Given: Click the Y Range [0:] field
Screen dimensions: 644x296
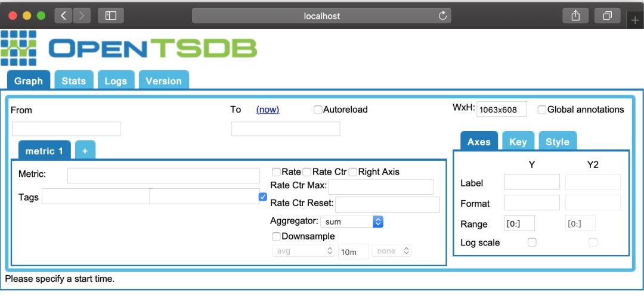Looking at the screenshot, I should [519, 223].
